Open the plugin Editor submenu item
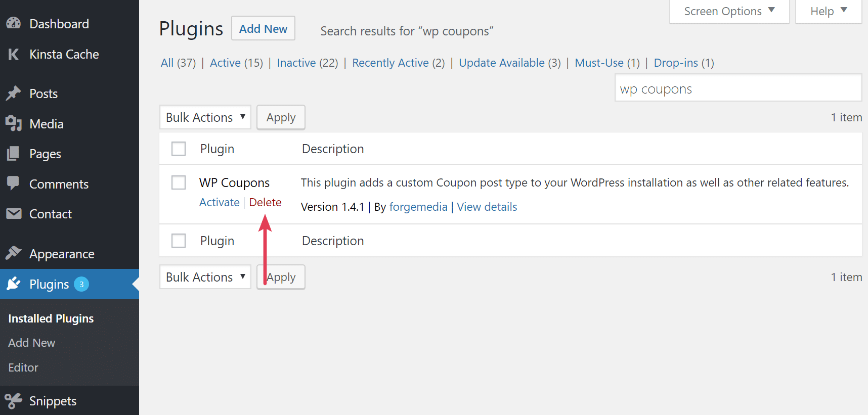This screenshot has height=415, width=868. 23,367
